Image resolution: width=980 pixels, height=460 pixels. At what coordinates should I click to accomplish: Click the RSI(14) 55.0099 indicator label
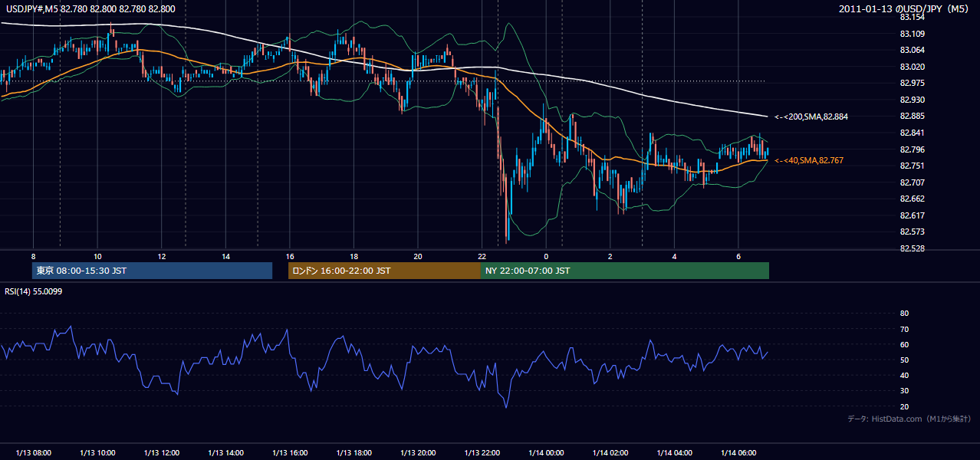click(35, 291)
